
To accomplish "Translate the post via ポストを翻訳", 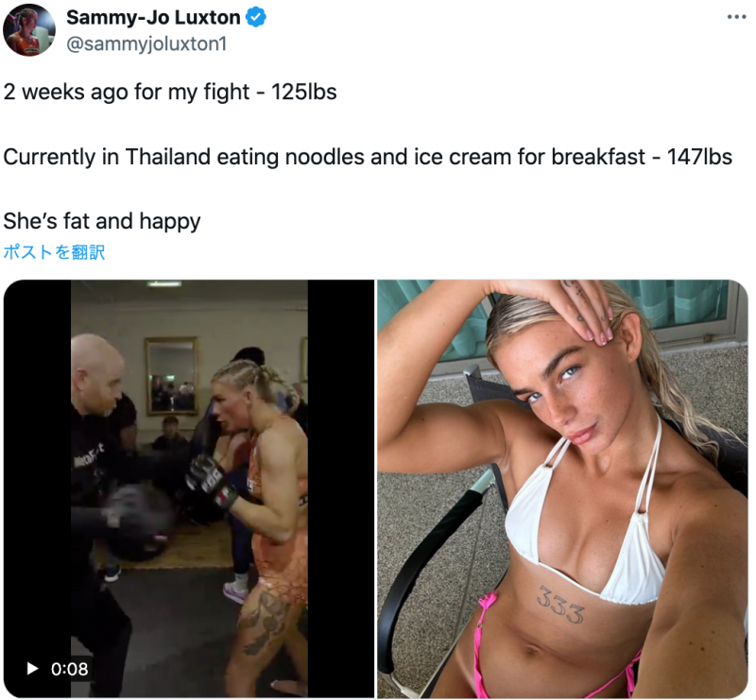I will [54, 252].
